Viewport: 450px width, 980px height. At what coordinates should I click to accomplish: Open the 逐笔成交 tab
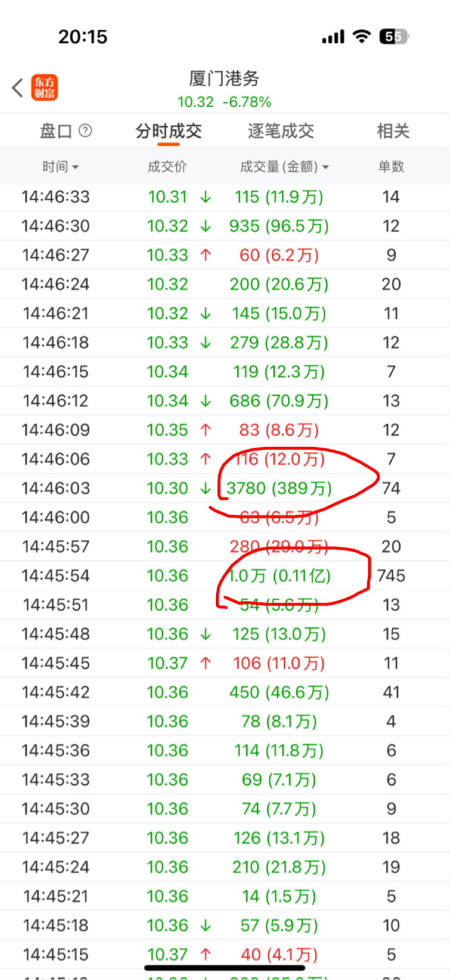tap(281, 131)
